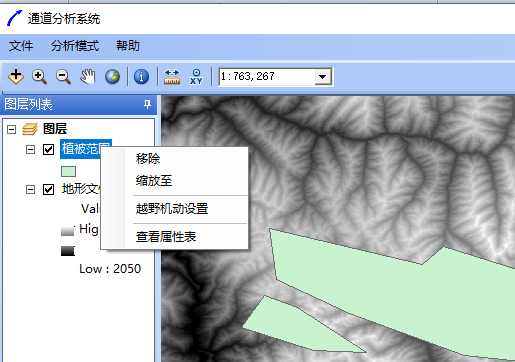
Task: Collapse the 图层 root tree node
Action: click(x=12, y=129)
